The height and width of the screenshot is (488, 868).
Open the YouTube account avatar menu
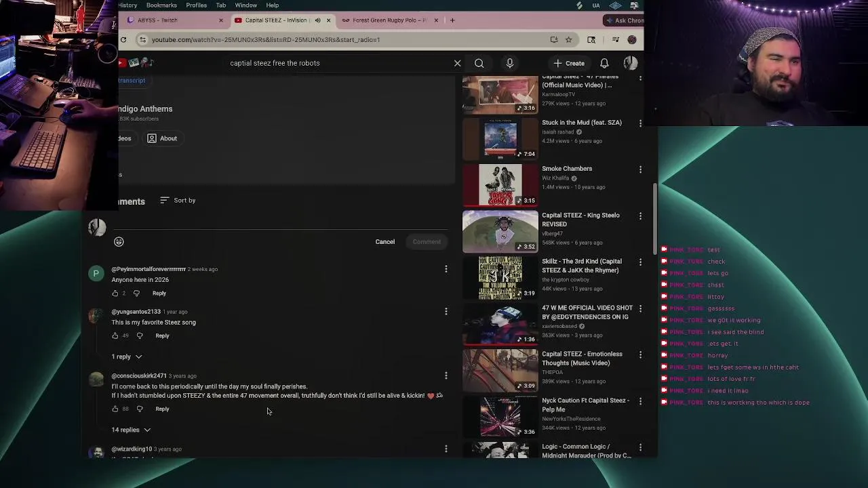[630, 63]
